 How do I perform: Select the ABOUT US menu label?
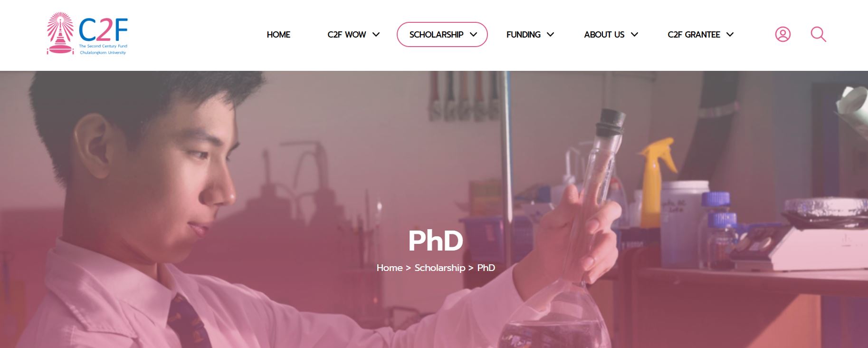coord(604,35)
